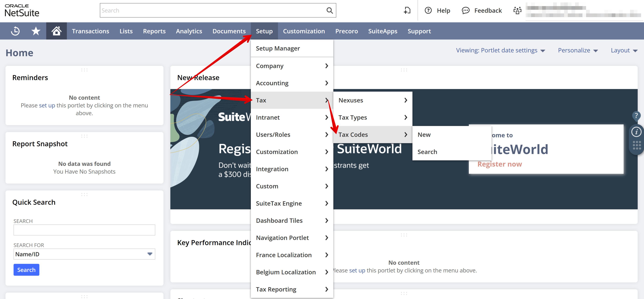Viewport: 644px width, 299px height.
Task: Select Navigation Portlet menu item
Action: 292,238
